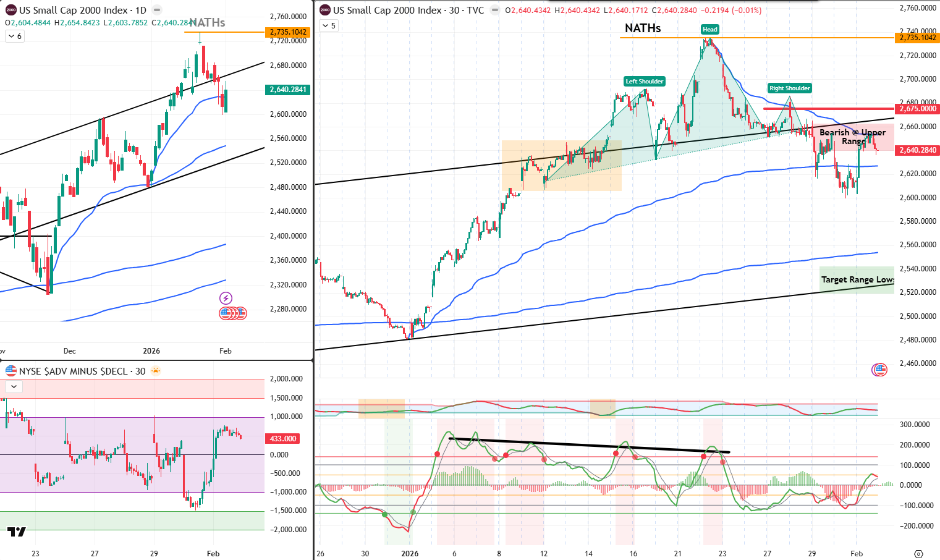The width and height of the screenshot is (940, 560).
Task: Toggle the hide button next to the daily chart title
Action: pos(157,11)
